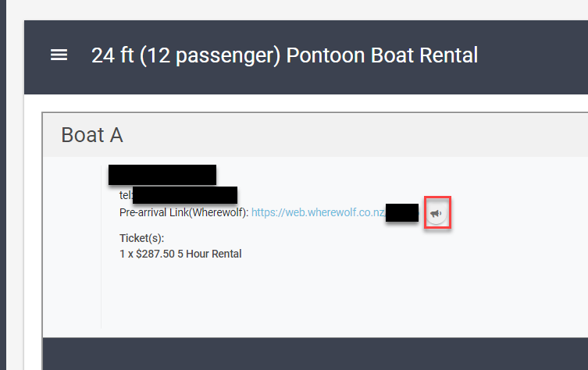This screenshot has width=588, height=370.
Task: Select the 1 x $287.50 5 Hour Rental line
Action: point(180,254)
